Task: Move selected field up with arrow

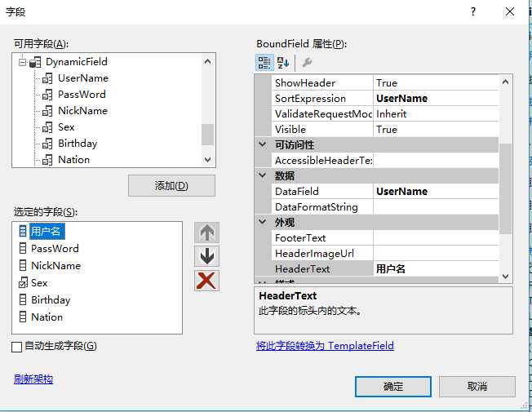Action: 206,233
